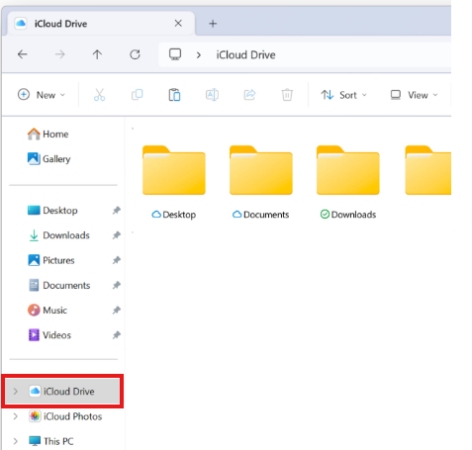Expand the address bar breadcrumb chevron
Image resolution: width=472 pixels, height=450 pixels.
tap(199, 55)
